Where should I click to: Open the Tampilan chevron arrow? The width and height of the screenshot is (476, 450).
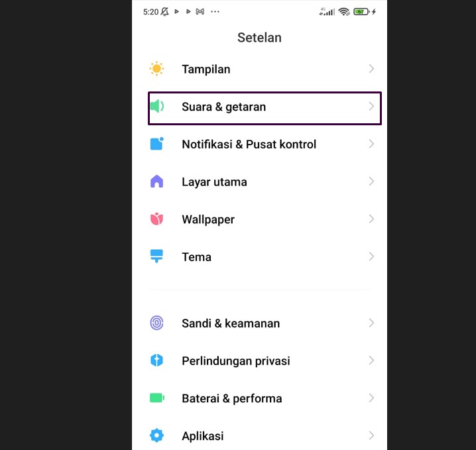point(371,69)
